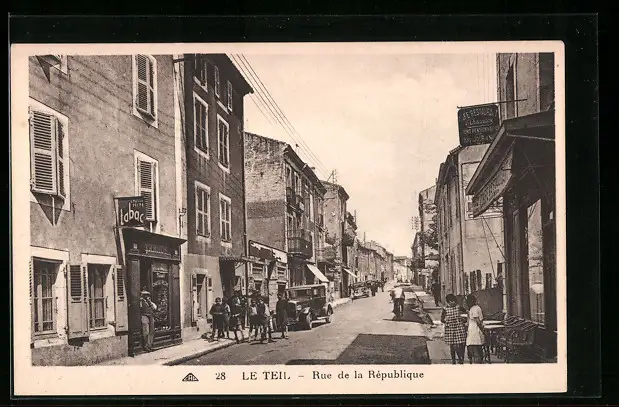Click the number 28 in the caption
This screenshot has height=407, width=619.
tap(220, 376)
